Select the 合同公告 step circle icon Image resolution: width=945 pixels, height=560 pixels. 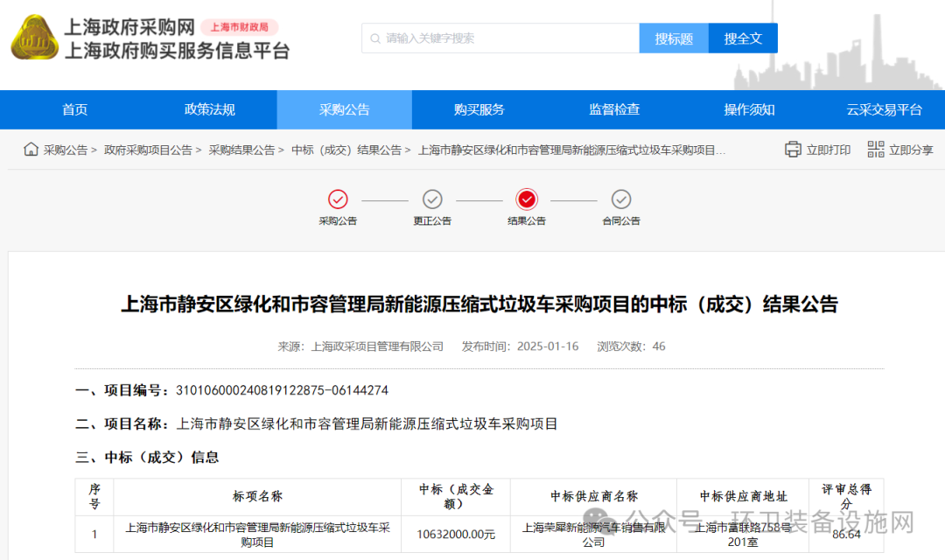click(x=621, y=199)
